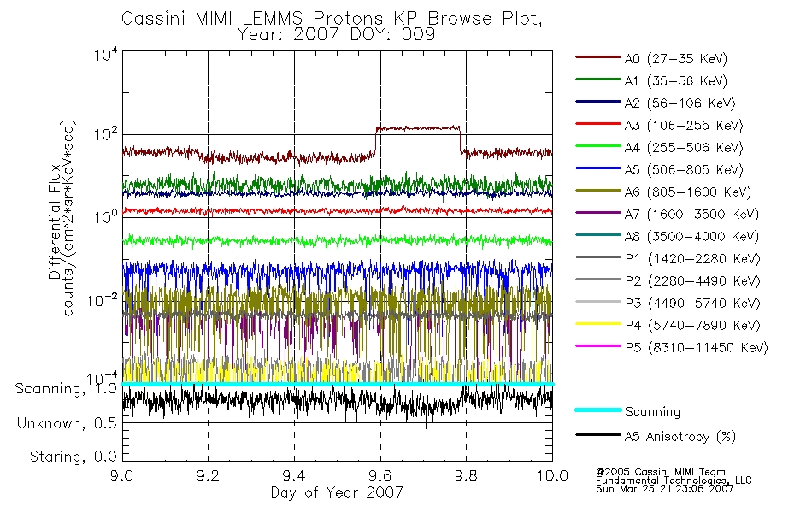Click the black A5 Anisotropy legend line

point(598,434)
